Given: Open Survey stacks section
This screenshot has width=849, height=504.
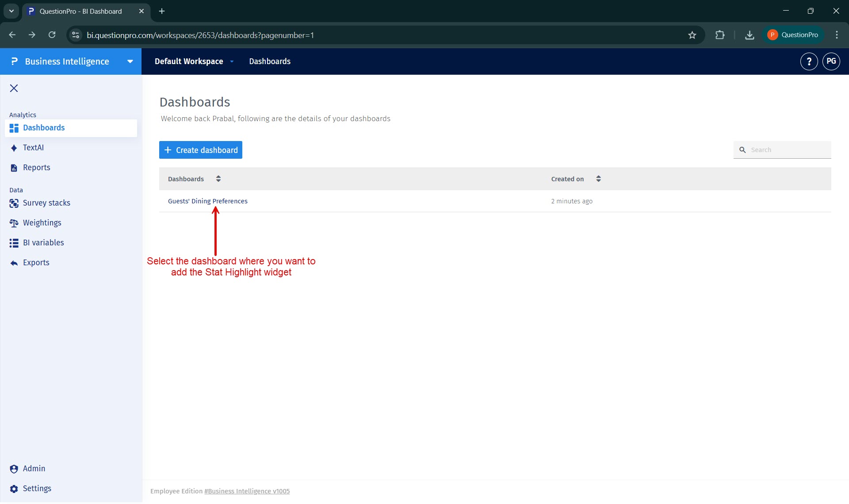Looking at the screenshot, I should tap(46, 203).
